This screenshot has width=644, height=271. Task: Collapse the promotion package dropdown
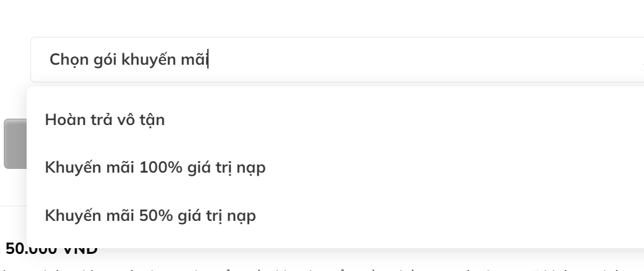coord(638,60)
